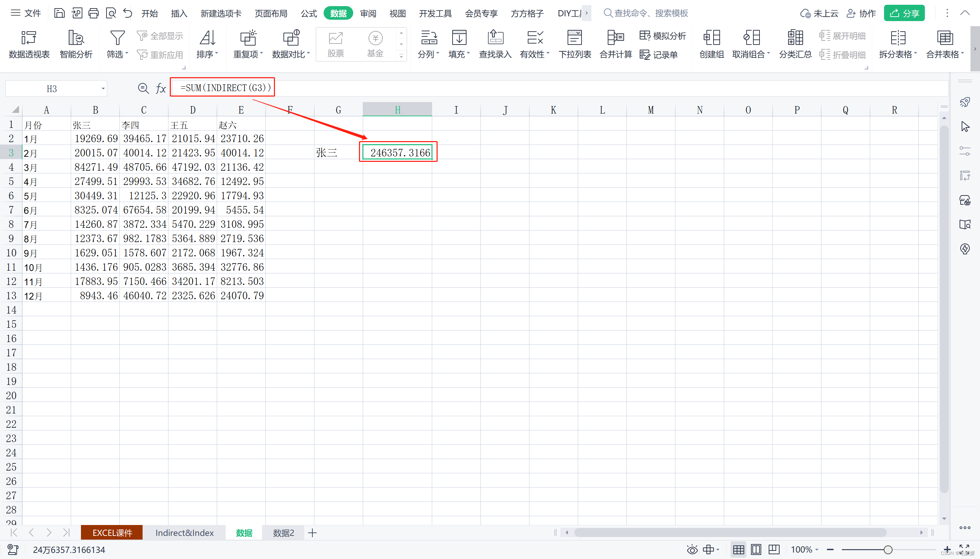The height and width of the screenshot is (559, 980).
Task: Click the zoom magnifier beside fx
Action: (143, 88)
